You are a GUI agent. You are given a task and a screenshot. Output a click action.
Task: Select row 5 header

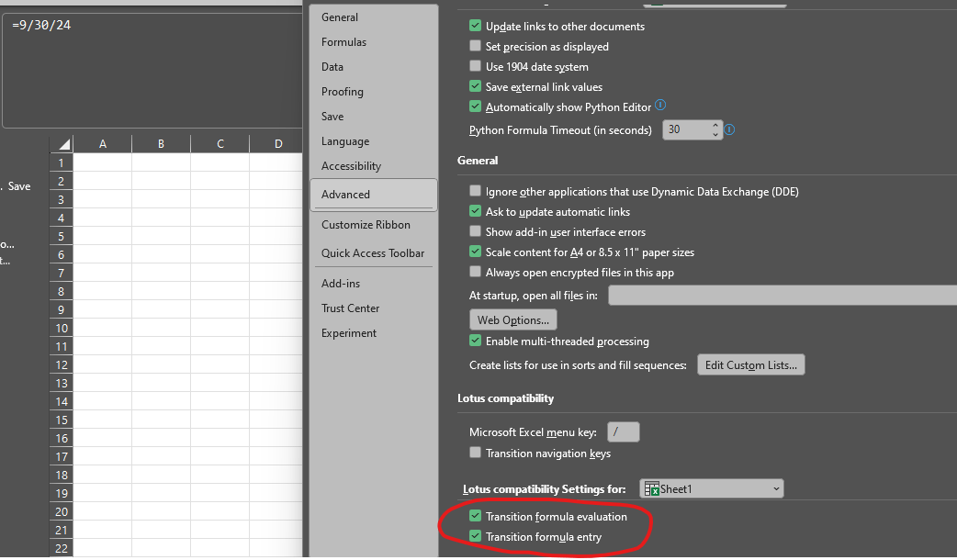pos(61,236)
